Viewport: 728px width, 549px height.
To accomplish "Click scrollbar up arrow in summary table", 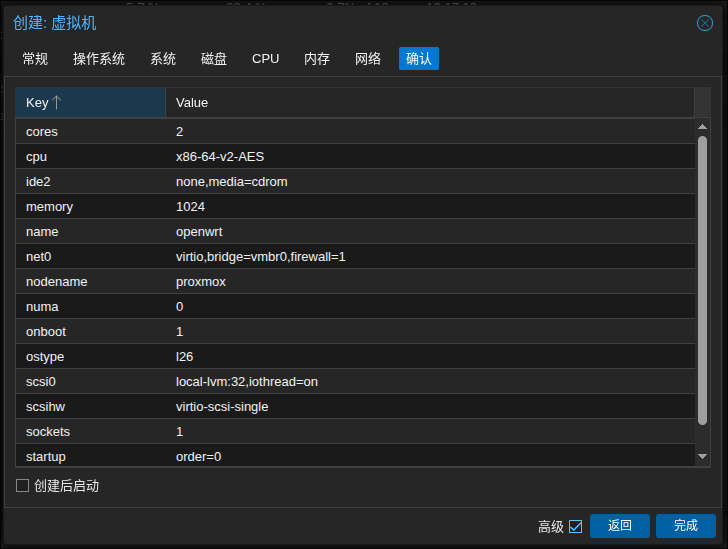I will pos(702,126).
